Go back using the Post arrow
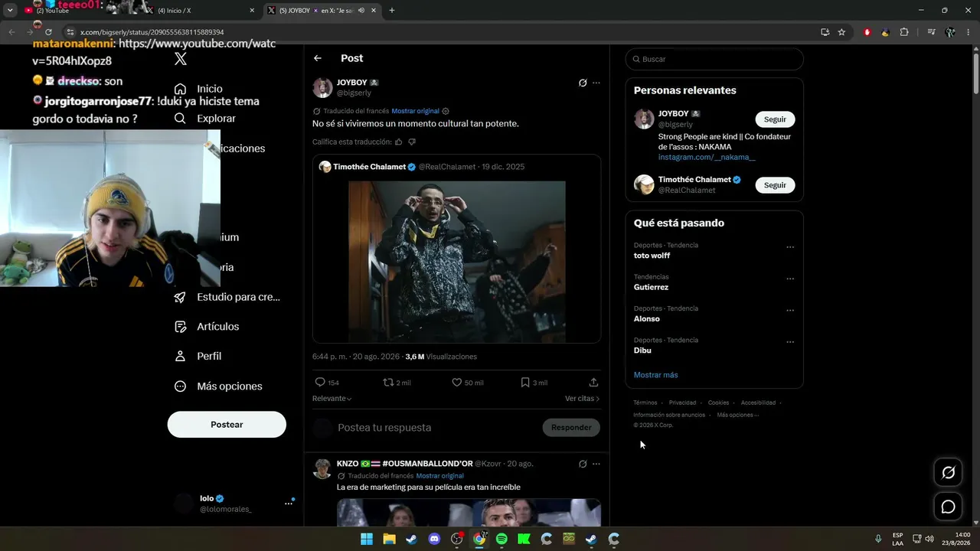 point(318,58)
